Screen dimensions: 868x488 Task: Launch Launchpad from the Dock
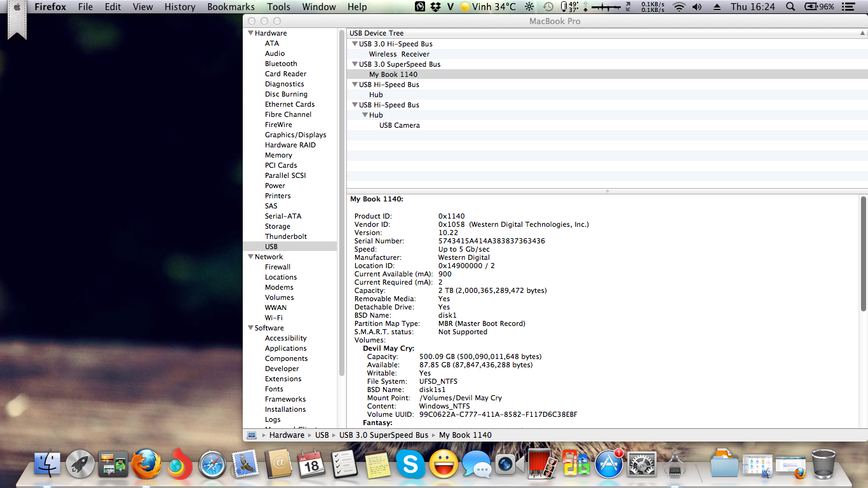click(80, 464)
